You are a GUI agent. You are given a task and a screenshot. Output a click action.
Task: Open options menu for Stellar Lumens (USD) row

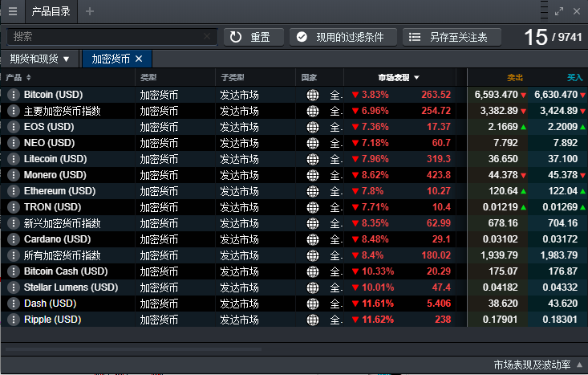[14, 287]
